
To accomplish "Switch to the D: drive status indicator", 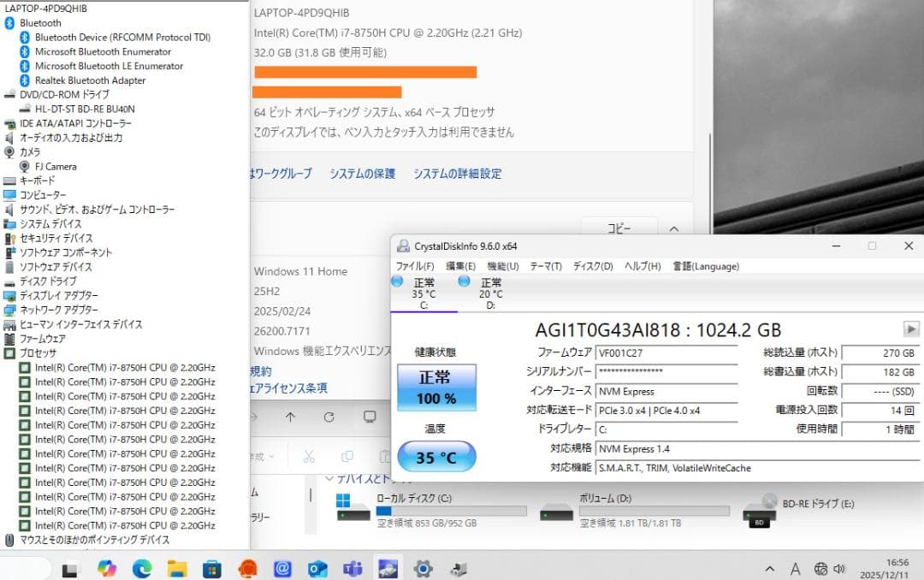I will pyautogui.click(x=486, y=287).
